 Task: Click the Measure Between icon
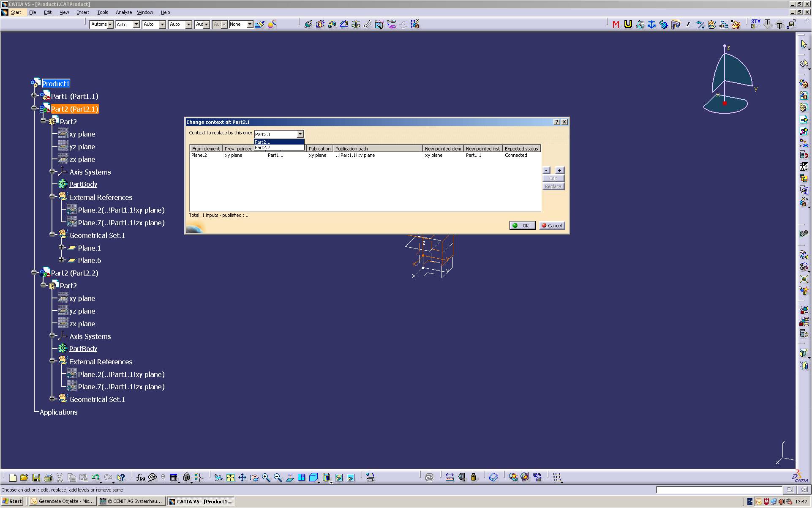450,478
